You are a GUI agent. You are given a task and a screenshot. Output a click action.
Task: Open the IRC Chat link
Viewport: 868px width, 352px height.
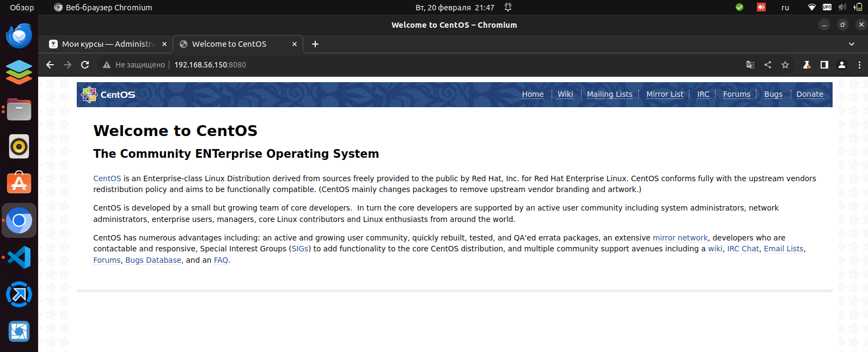(743, 249)
